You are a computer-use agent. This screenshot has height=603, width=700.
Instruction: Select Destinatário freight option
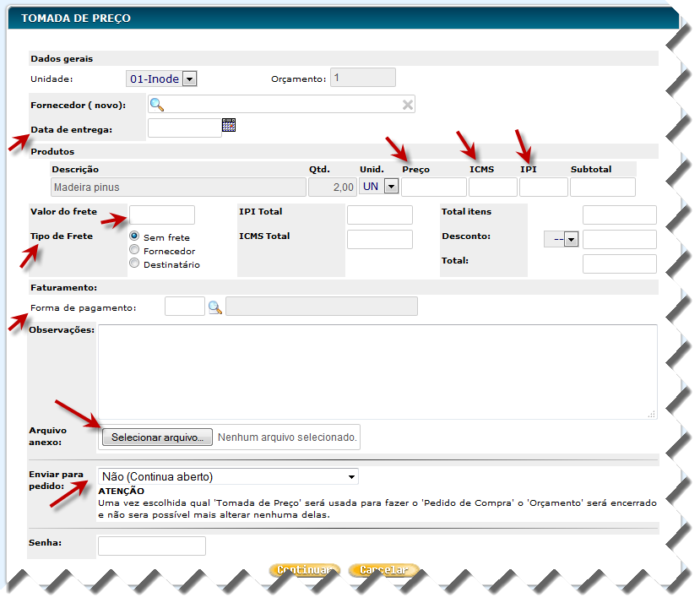coord(134,263)
